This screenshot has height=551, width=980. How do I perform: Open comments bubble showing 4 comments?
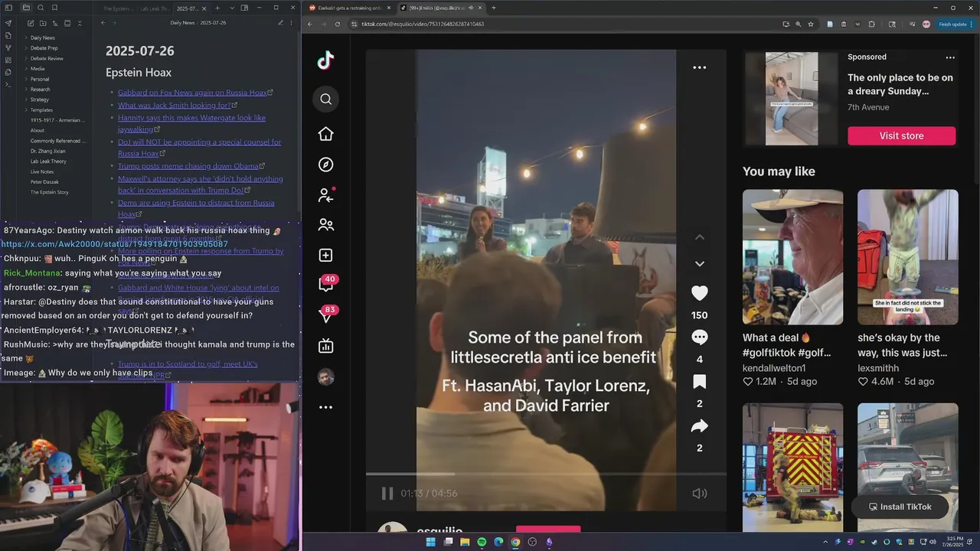tap(699, 337)
